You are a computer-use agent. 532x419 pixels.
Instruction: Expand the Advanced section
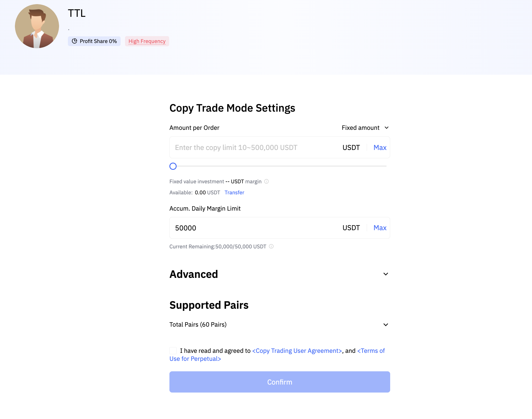pos(385,274)
